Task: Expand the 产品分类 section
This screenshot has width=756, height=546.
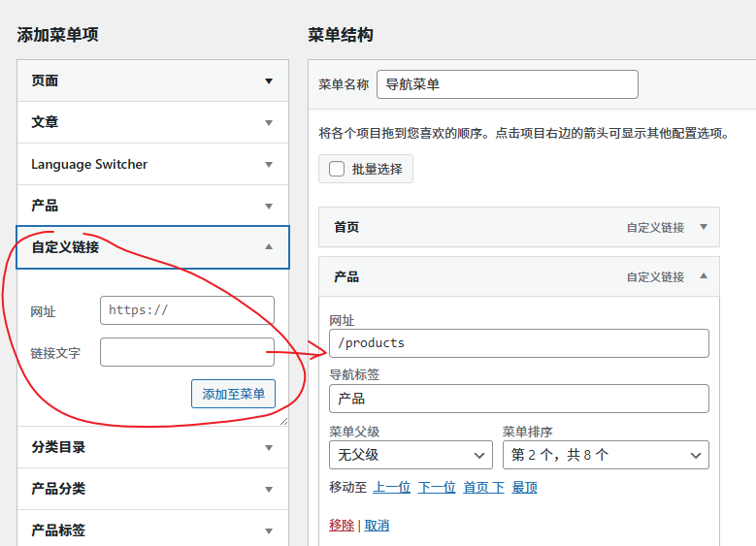Action: point(269,490)
